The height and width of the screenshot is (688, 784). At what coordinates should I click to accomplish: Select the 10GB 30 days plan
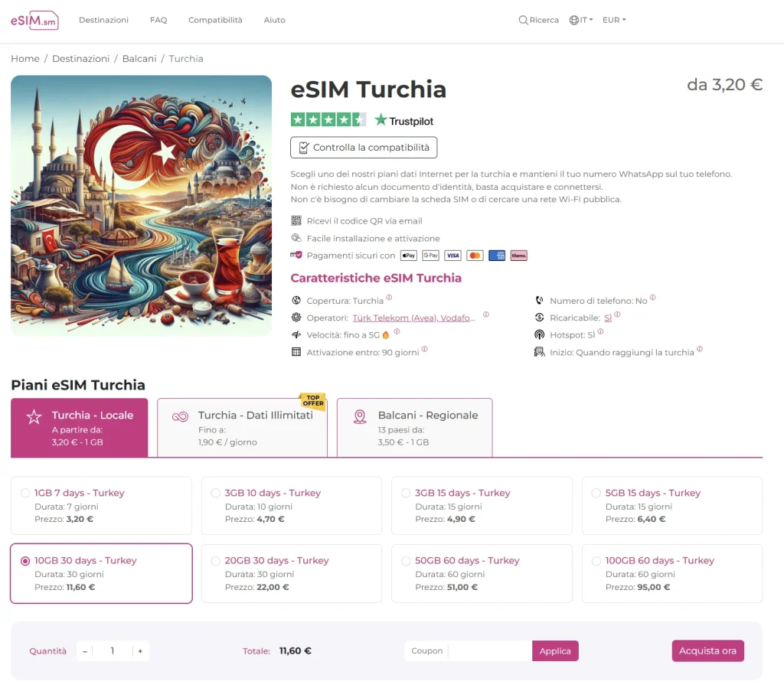point(101,573)
